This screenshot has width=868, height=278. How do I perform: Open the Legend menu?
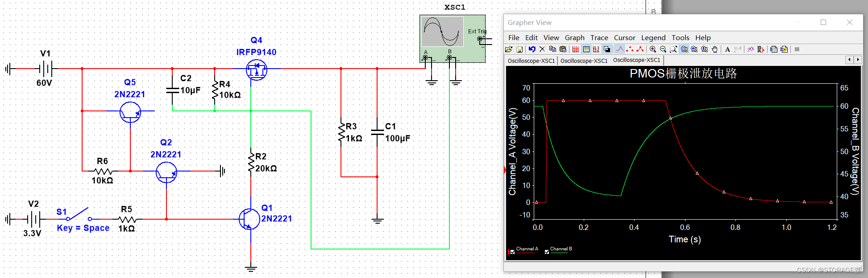coord(653,38)
